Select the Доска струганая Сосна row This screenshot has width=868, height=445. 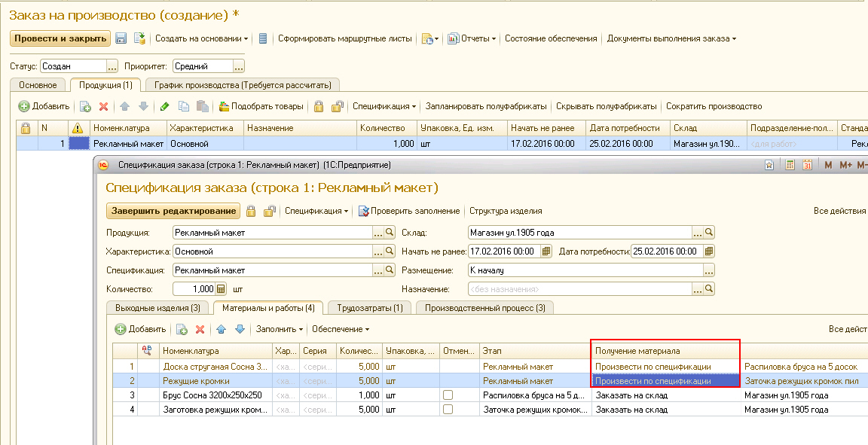490,367
